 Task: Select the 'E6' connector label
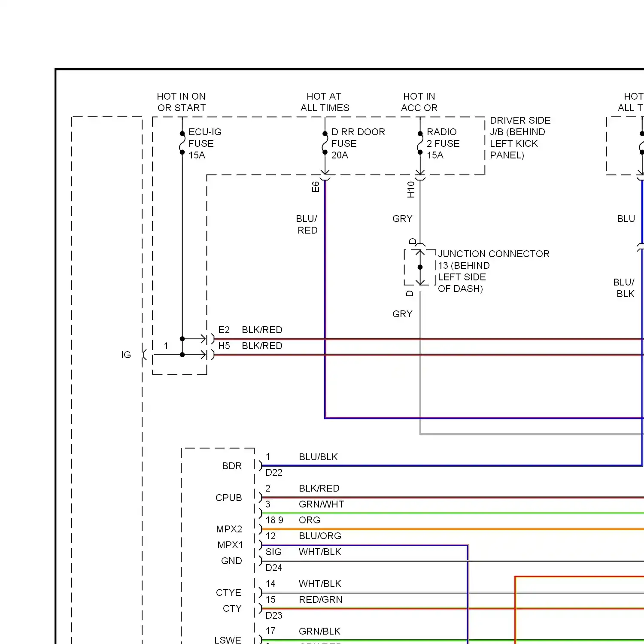pos(316,187)
